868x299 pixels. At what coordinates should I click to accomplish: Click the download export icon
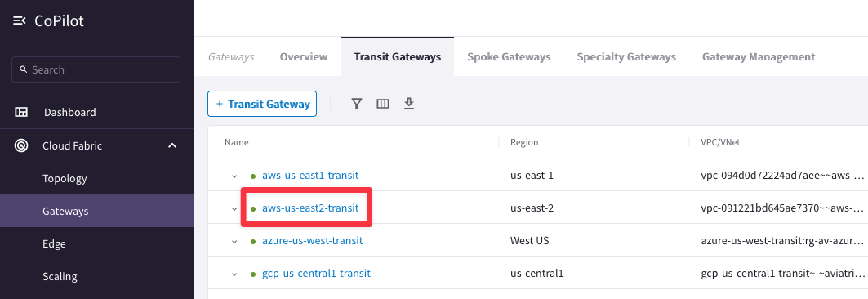pos(409,104)
